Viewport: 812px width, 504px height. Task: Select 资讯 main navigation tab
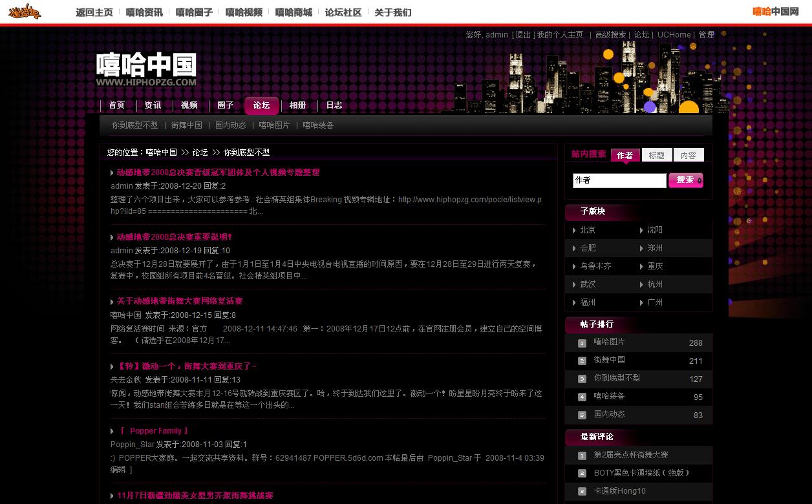[153, 105]
